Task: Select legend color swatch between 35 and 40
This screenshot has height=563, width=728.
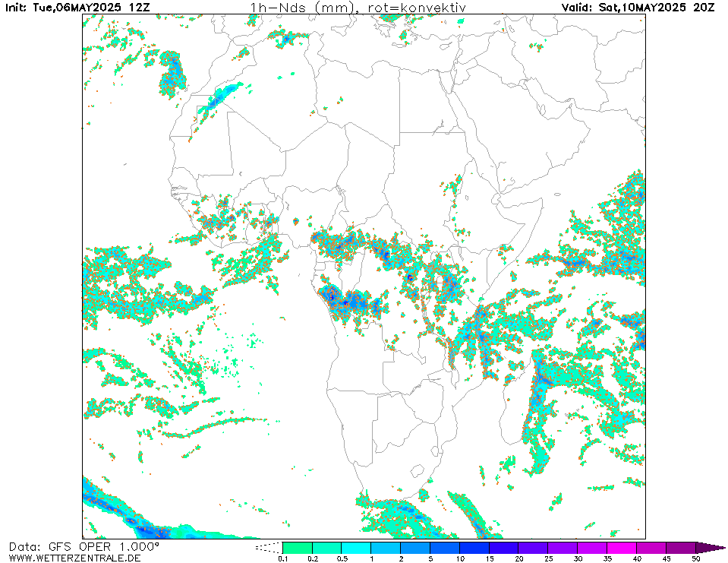Action: pyautogui.click(x=622, y=548)
